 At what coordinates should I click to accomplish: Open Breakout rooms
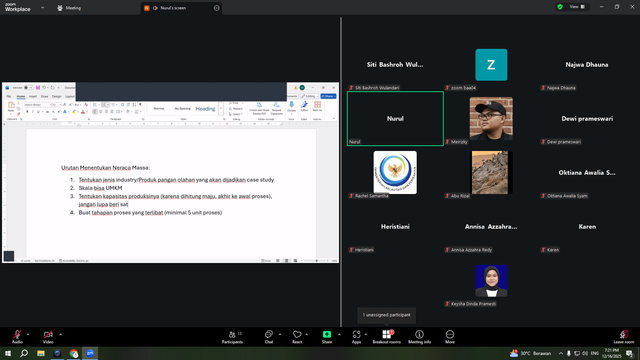pos(387,336)
